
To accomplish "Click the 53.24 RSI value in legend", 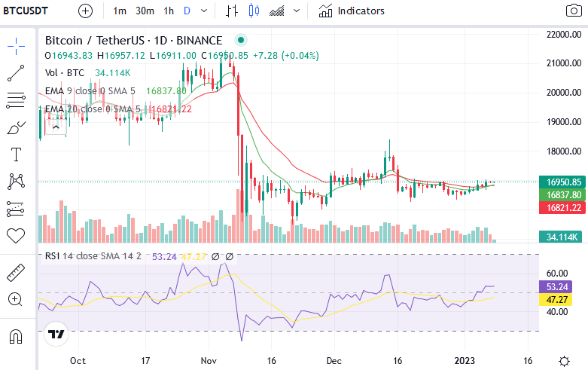I will (164, 257).
